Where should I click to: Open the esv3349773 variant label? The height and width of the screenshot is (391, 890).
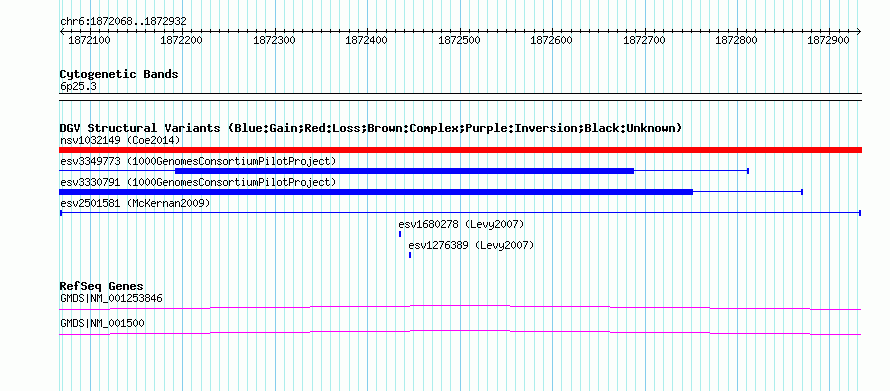coord(198,161)
